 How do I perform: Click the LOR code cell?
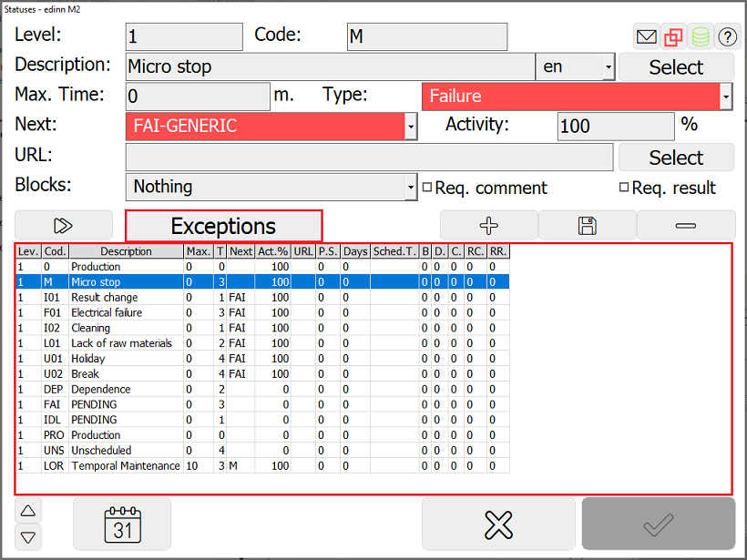coord(56,465)
